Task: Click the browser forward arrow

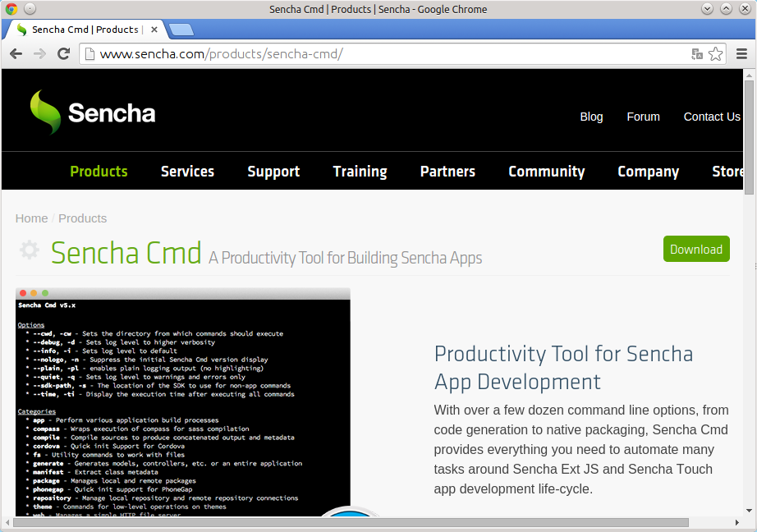Action: [x=39, y=53]
